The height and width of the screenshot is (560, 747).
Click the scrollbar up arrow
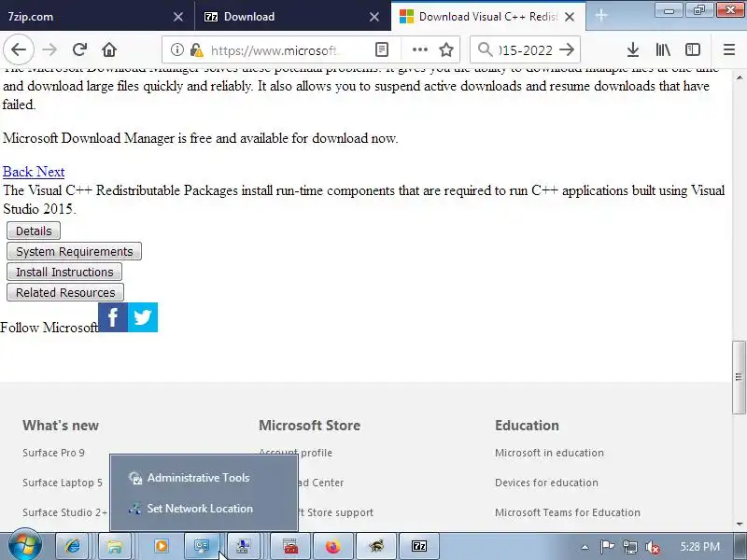point(739,77)
